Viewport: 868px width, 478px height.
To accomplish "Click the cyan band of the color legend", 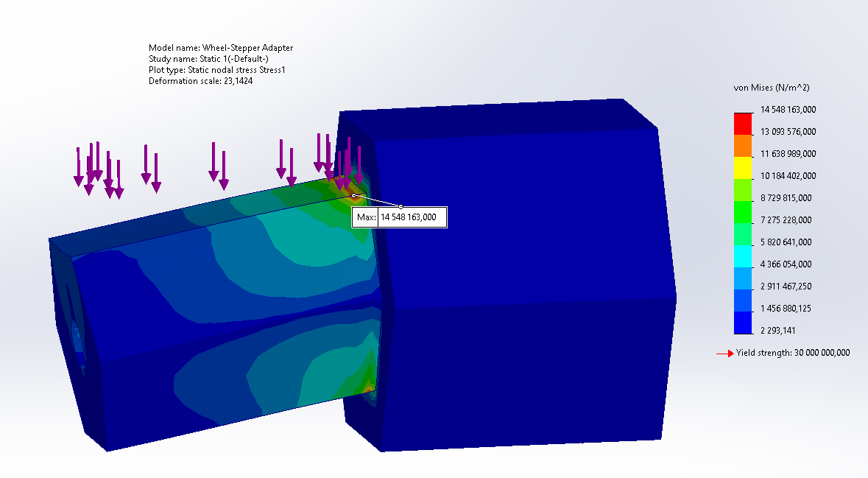I will click(x=743, y=257).
